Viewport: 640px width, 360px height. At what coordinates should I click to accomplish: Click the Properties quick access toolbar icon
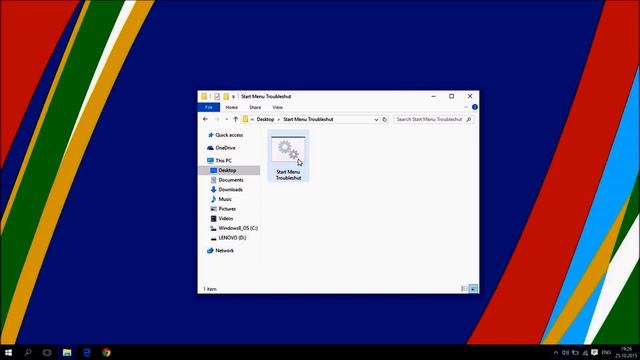tap(217, 96)
